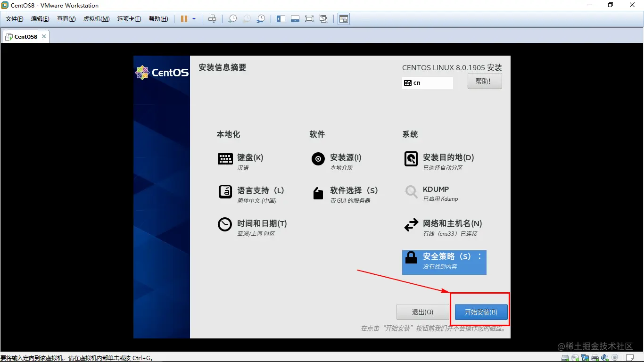Click hard disk status bar icon
The width and height of the screenshot is (644, 362).
click(565, 358)
